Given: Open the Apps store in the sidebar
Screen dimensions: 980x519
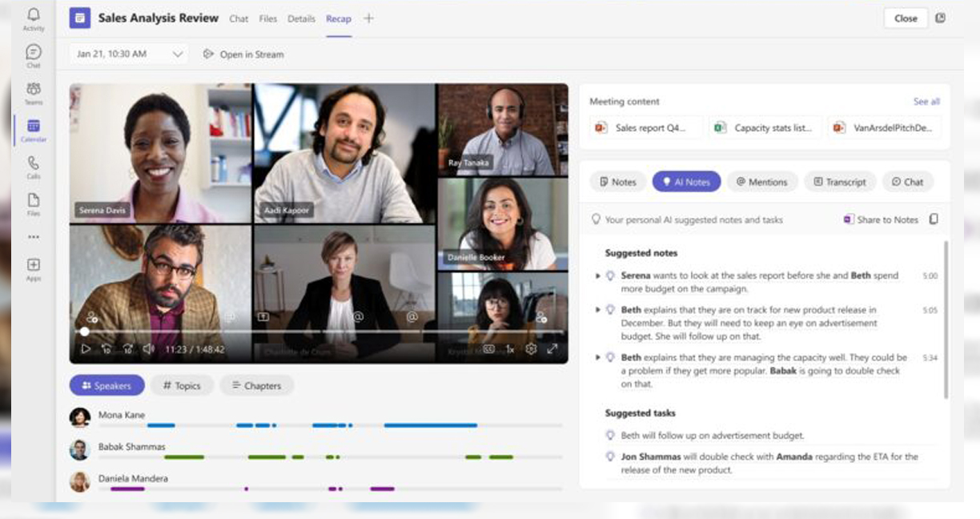Looking at the screenshot, I should point(33,269).
